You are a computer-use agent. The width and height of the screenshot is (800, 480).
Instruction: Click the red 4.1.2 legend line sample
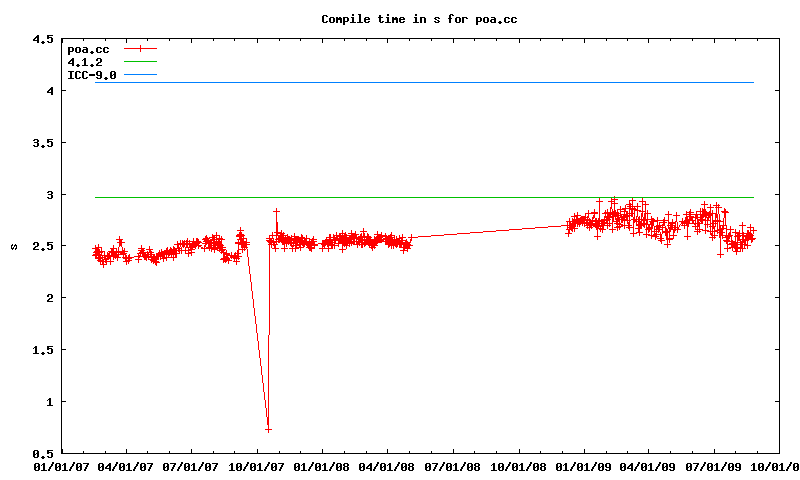point(141,62)
